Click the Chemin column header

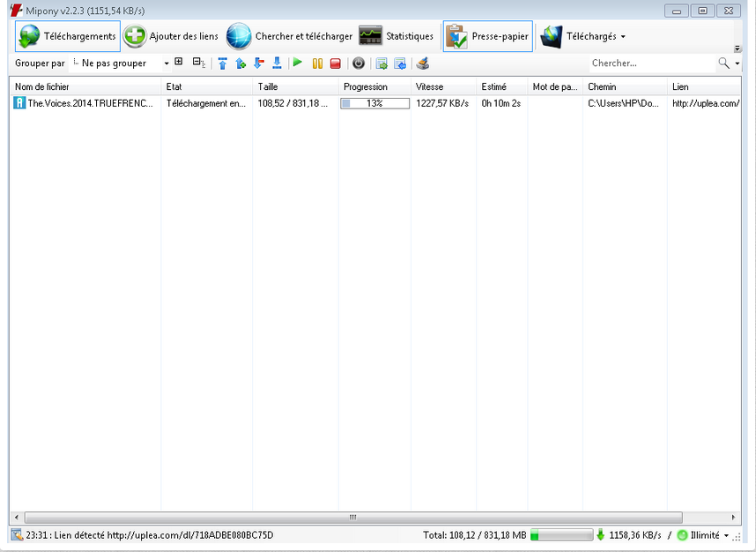point(625,86)
